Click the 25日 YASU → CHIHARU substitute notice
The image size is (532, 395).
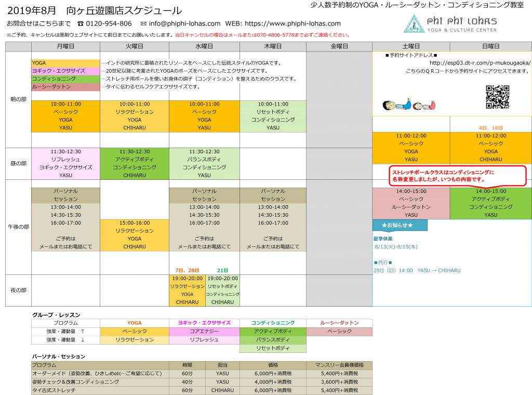tap(417, 270)
